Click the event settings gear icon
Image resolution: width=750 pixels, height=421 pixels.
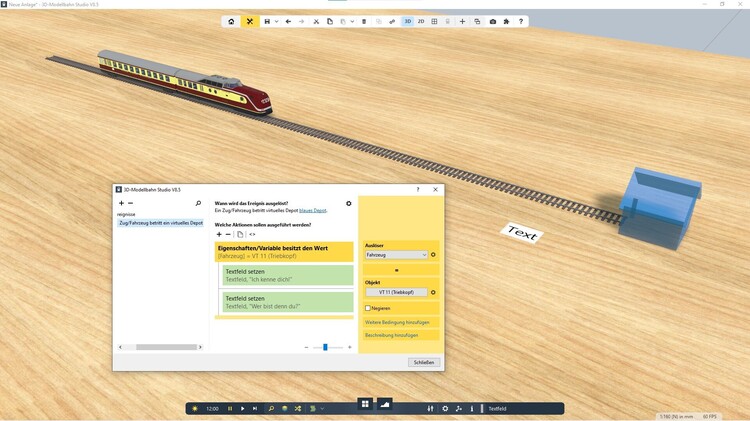pos(349,203)
